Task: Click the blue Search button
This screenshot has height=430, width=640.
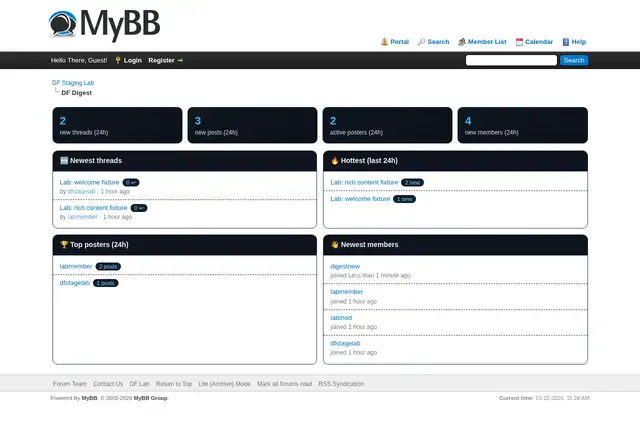Action: point(574,60)
